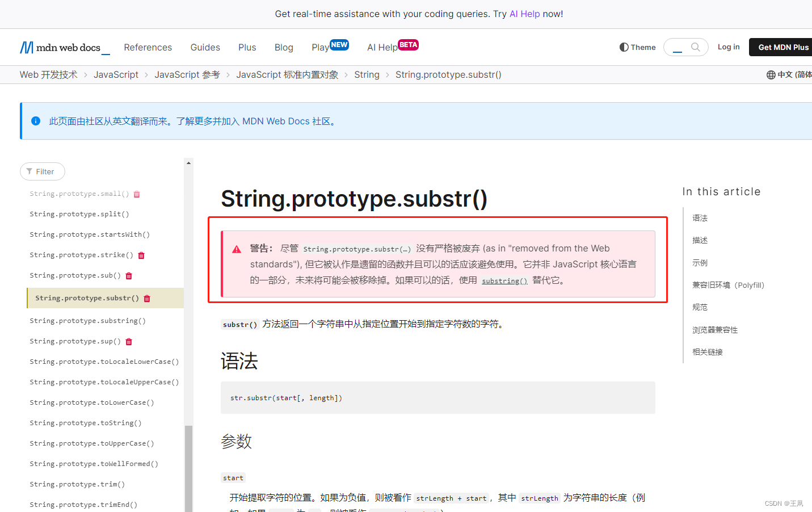Open String.prototype.sup() in sidebar
The height and width of the screenshot is (512, 812).
[75, 342]
